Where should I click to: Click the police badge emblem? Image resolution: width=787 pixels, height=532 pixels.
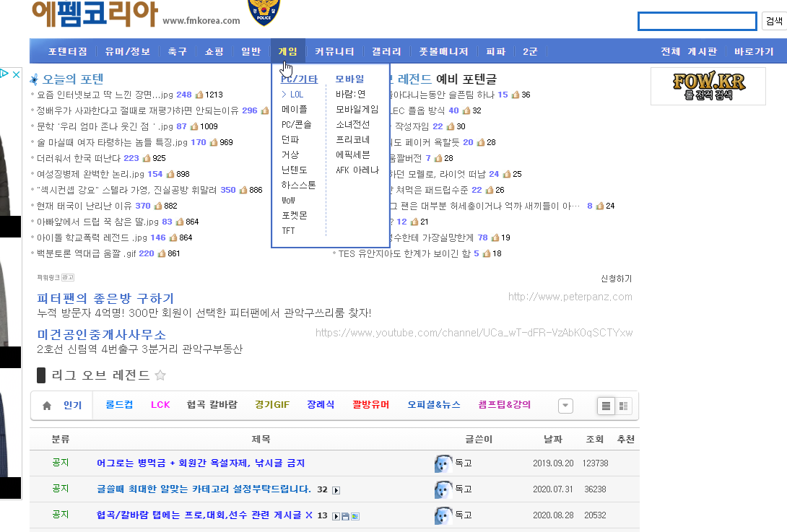[x=264, y=12]
